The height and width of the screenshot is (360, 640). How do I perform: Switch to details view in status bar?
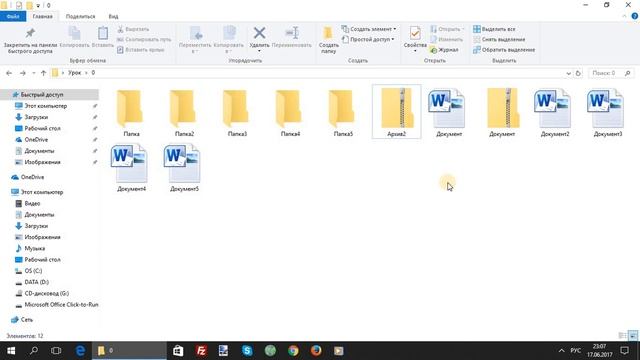[622, 336]
